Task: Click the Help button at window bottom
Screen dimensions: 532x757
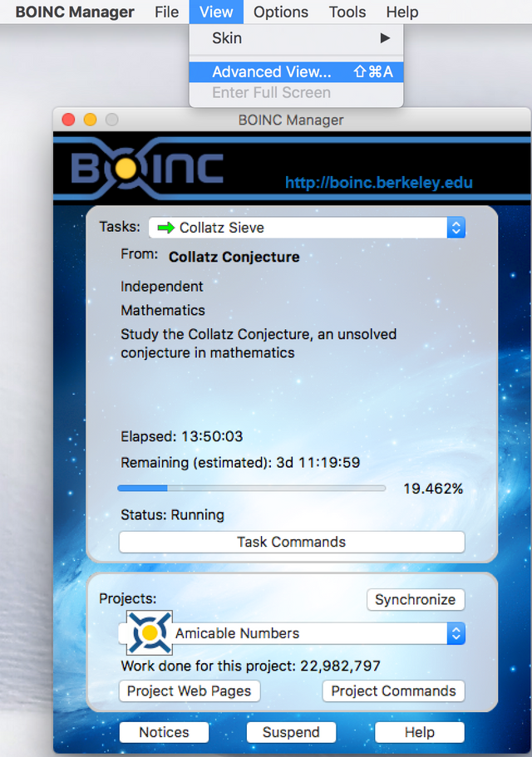Action: (420, 732)
